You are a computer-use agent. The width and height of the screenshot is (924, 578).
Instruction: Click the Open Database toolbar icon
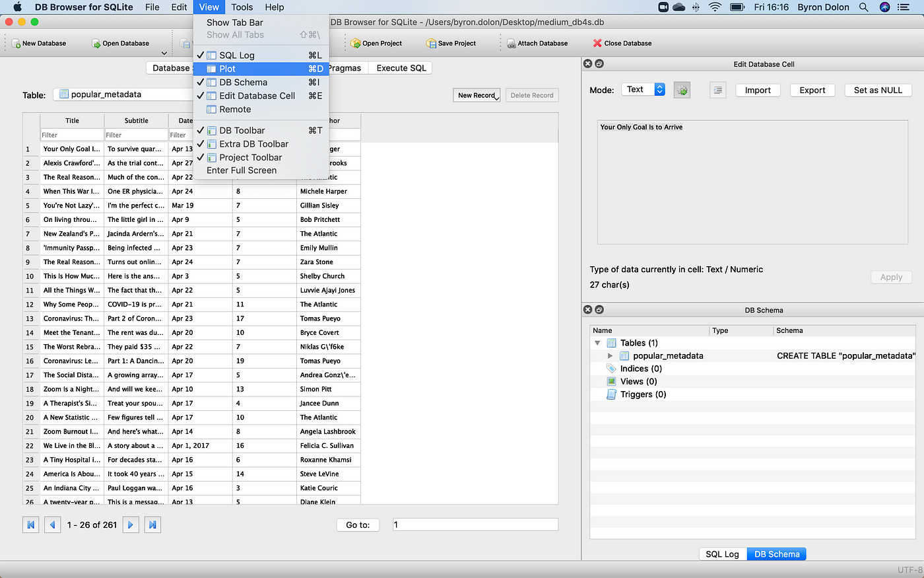click(x=96, y=44)
